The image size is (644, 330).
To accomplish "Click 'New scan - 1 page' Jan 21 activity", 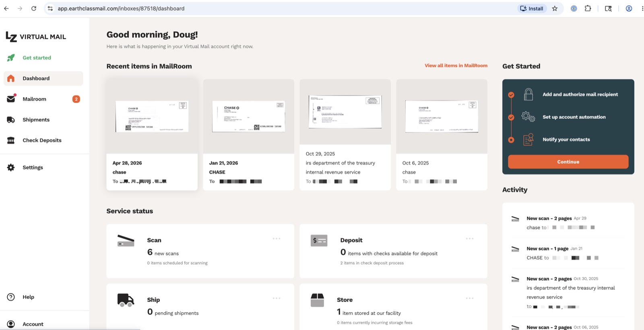I will [x=547, y=249].
